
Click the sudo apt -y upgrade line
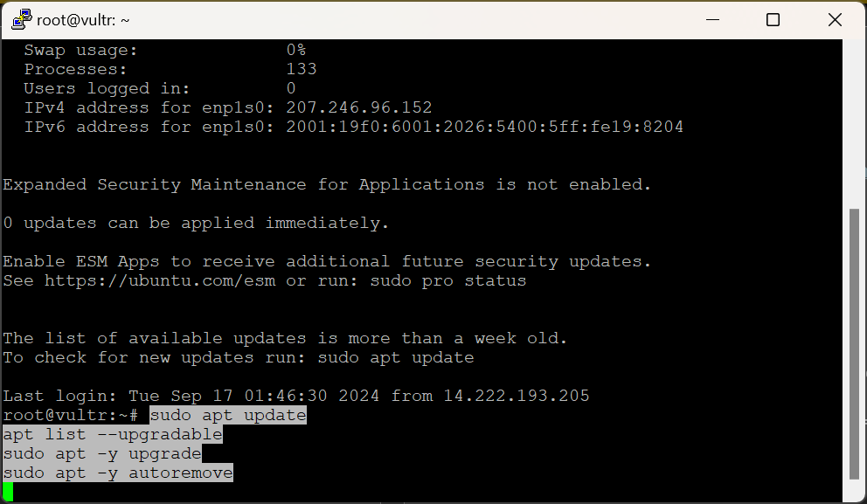pos(102,454)
